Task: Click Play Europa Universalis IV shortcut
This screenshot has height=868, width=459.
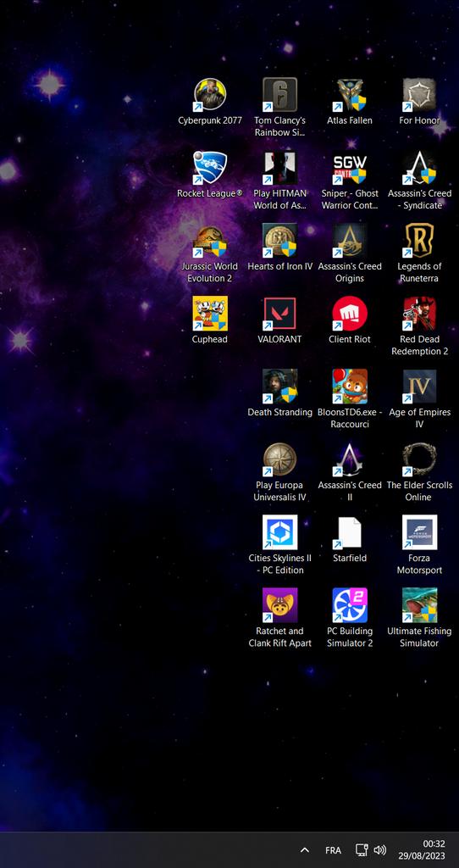Action: tap(279, 459)
